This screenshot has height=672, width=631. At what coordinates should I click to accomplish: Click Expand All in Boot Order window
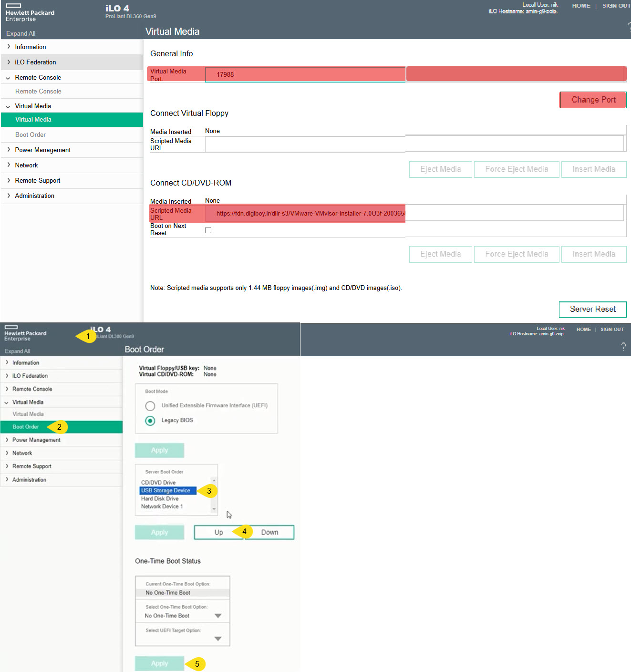tap(17, 351)
